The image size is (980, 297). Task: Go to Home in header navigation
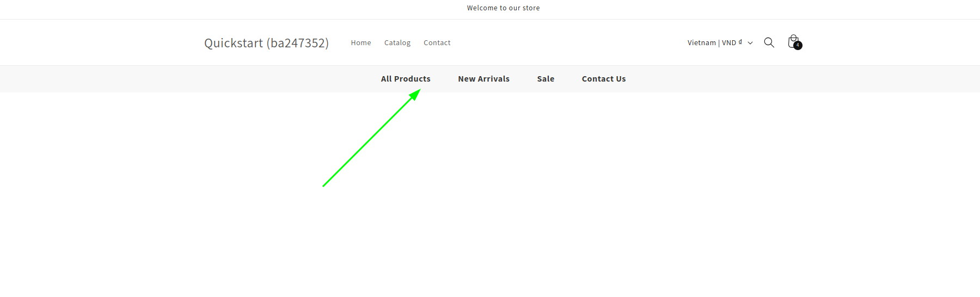click(361, 43)
